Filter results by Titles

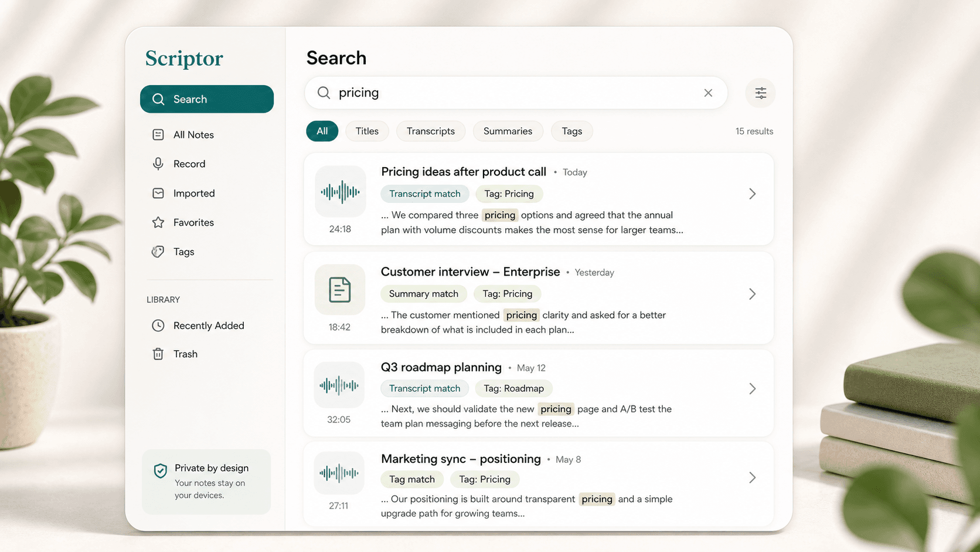(367, 131)
